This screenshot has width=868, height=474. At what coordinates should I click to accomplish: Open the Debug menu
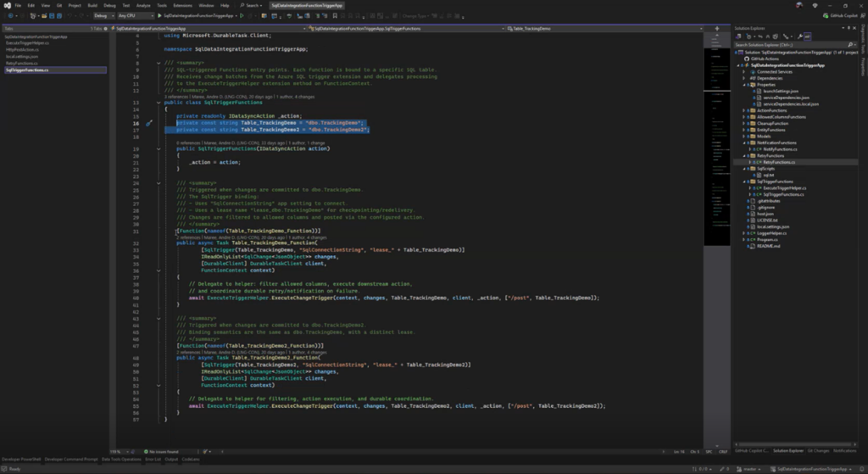(x=109, y=6)
